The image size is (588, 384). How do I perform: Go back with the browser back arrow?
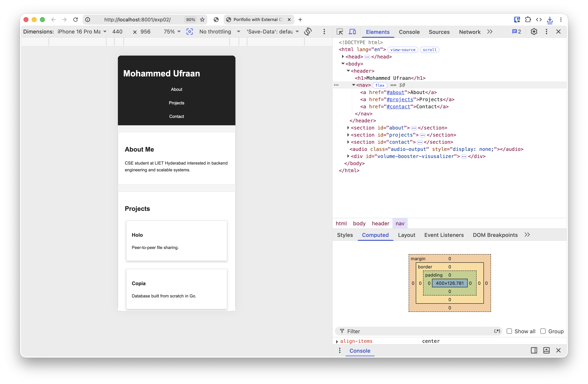(x=53, y=20)
